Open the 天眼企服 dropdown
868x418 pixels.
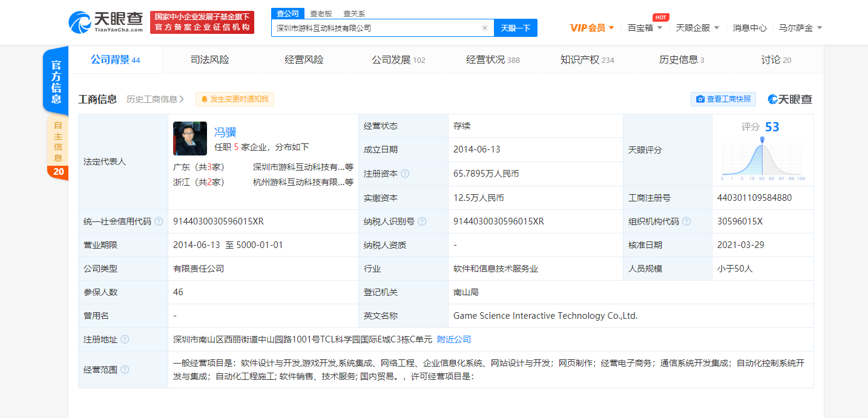coord(697,28)
